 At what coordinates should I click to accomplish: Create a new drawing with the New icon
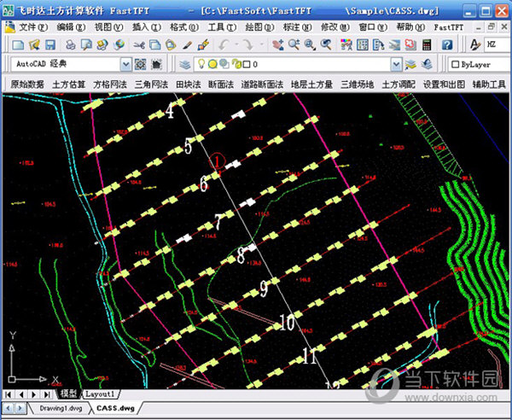pyautogui.click(x=18, y=44)
